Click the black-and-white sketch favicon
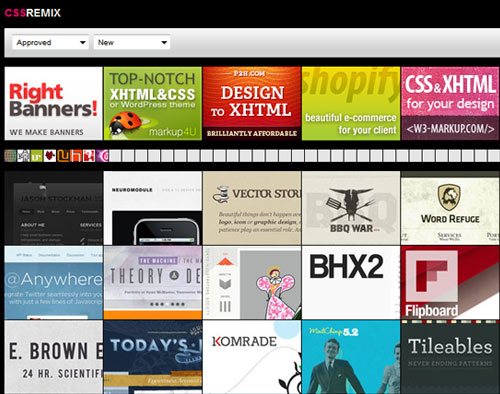 [x=23, y=156]
